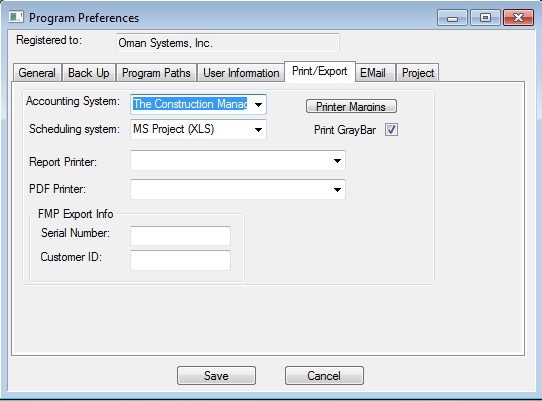The height and width of the screenshot is (401, 542).
Task: Open the Back Up tab
Action: 89,73
